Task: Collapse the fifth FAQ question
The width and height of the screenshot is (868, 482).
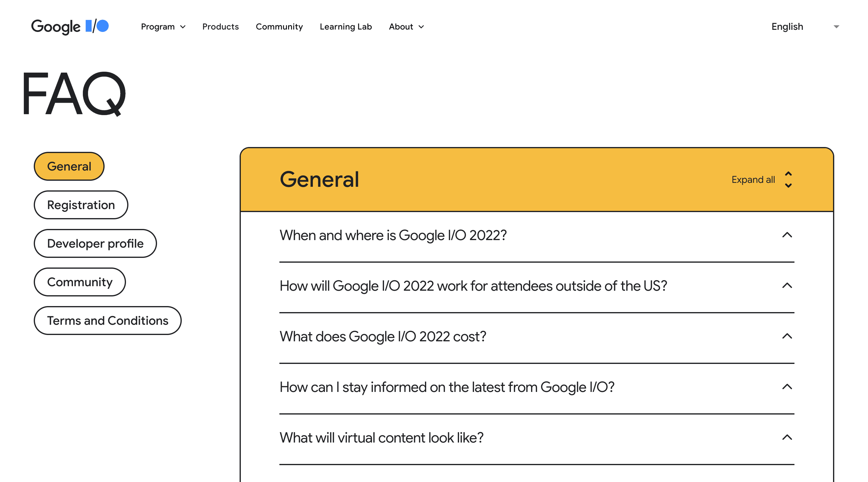Action: point(786,437)
